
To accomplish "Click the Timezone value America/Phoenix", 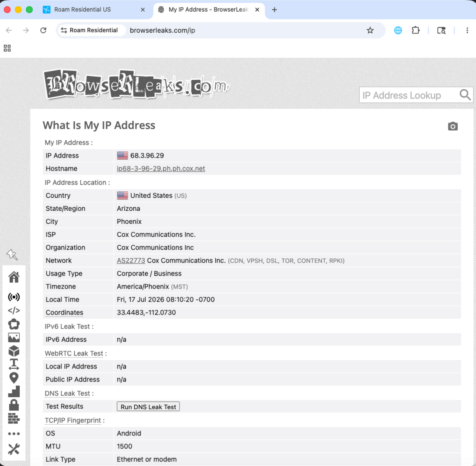I will click(143, 287).
